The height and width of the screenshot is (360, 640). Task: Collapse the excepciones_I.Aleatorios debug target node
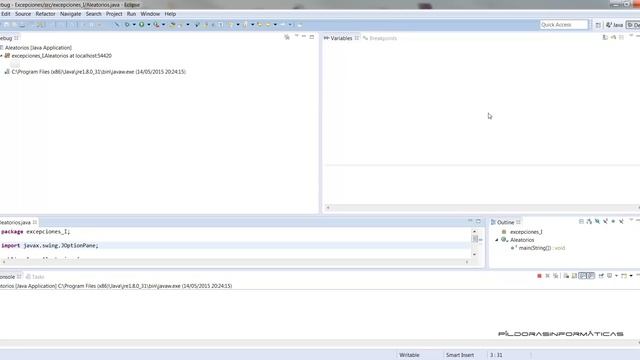point(1,56)
